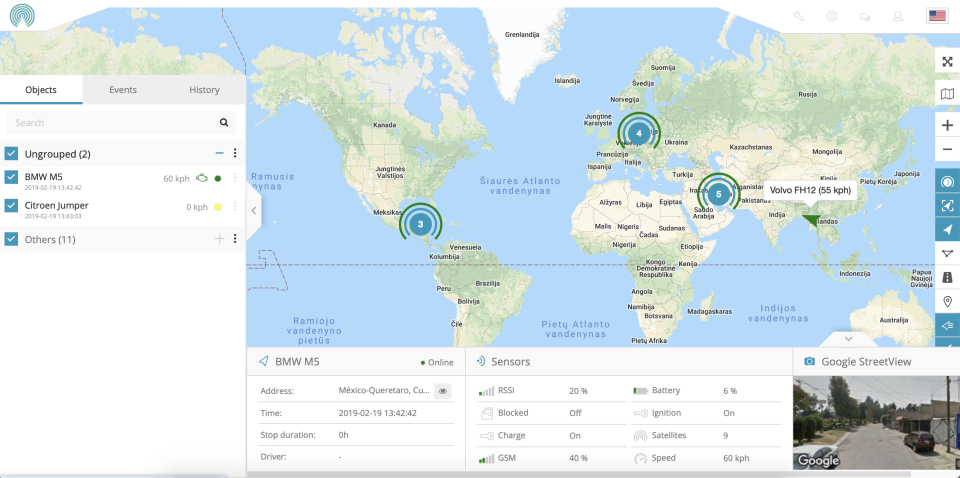Open Ungrouped group options menu
This screenshot has height=478, width=960.
point(235,153)
